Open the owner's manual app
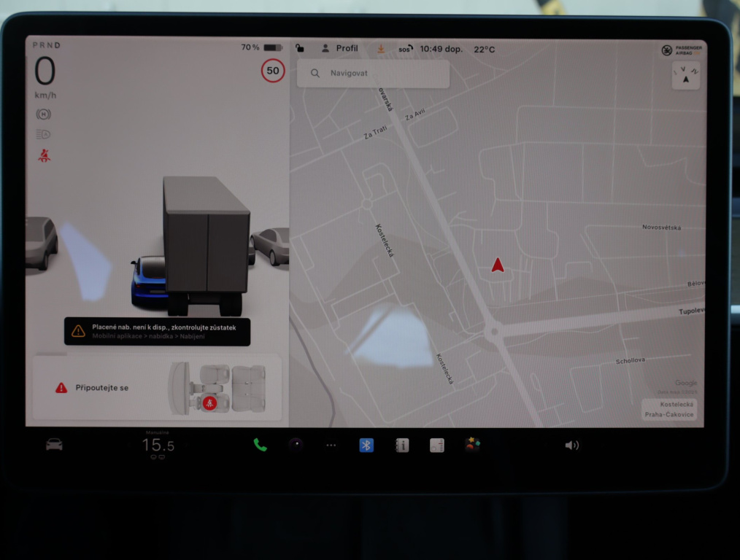 (402, 445)
